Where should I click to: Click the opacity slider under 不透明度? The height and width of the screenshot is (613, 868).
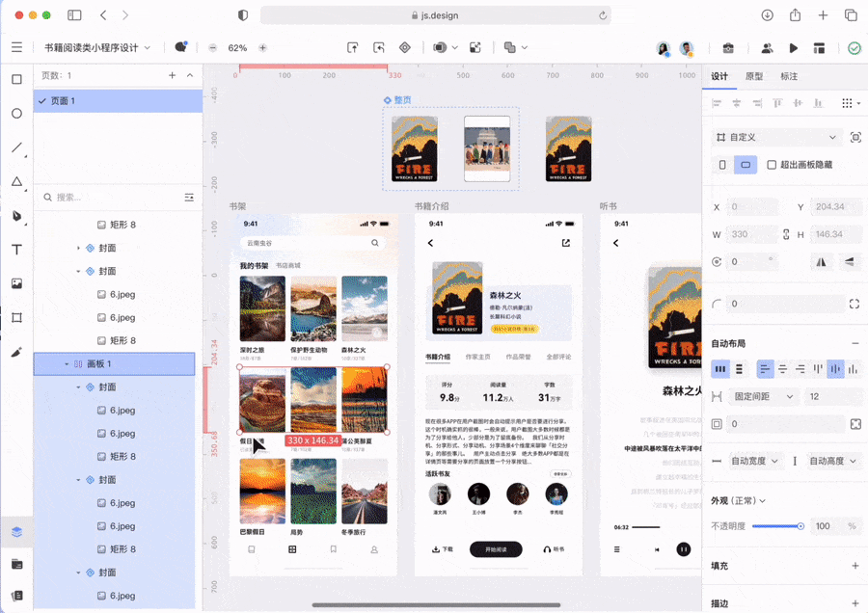click(777, 526)
